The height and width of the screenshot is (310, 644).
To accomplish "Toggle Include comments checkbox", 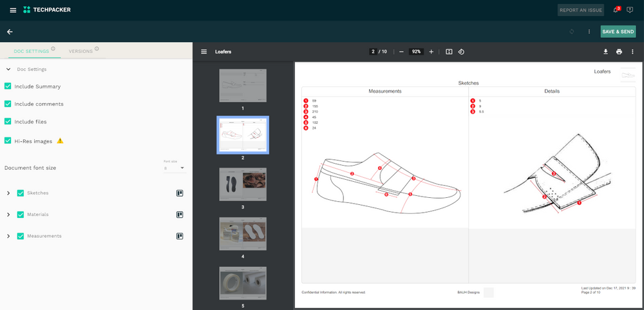I will pos(8,104).
